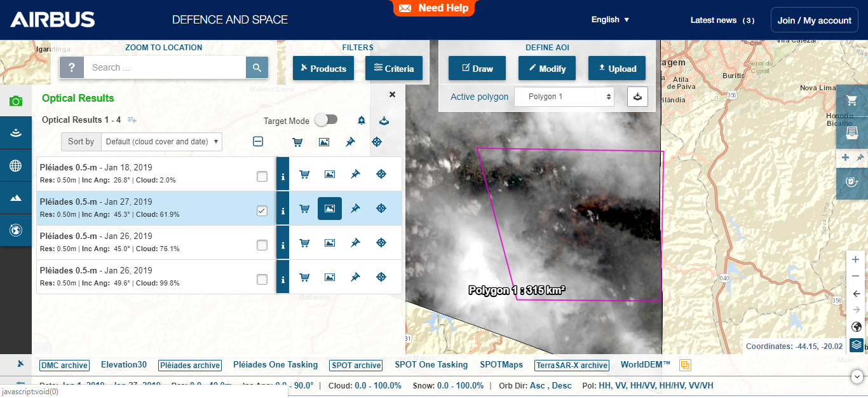
Task: Click the search magnifier button
Action: click(257, 67)
